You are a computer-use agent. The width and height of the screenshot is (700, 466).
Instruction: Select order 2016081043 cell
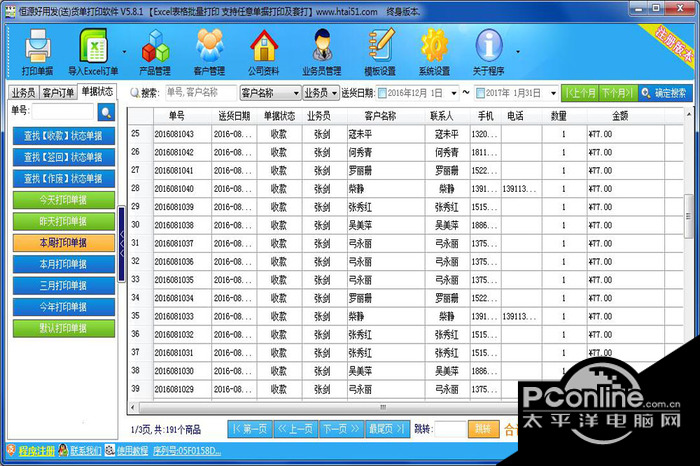tap(183, 134)
